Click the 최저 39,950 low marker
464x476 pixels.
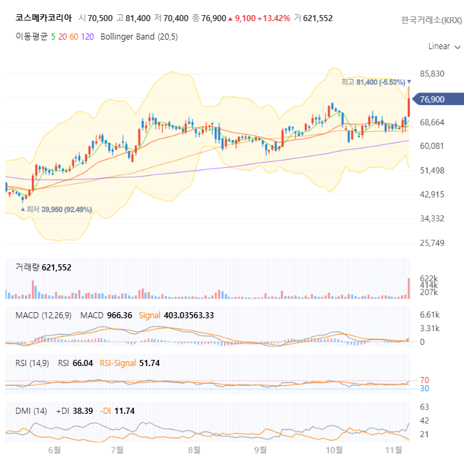[x=57, y=210]
